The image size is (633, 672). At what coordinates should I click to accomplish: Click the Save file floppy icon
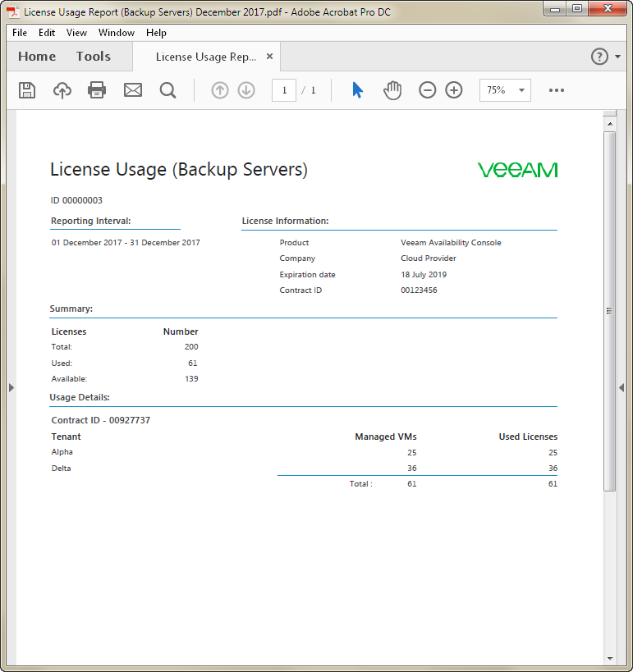[x=27, y=90]
